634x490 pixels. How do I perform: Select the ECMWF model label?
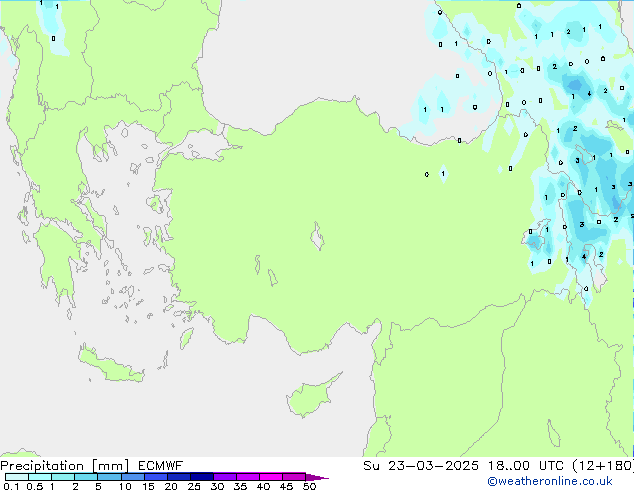point(161,466)
